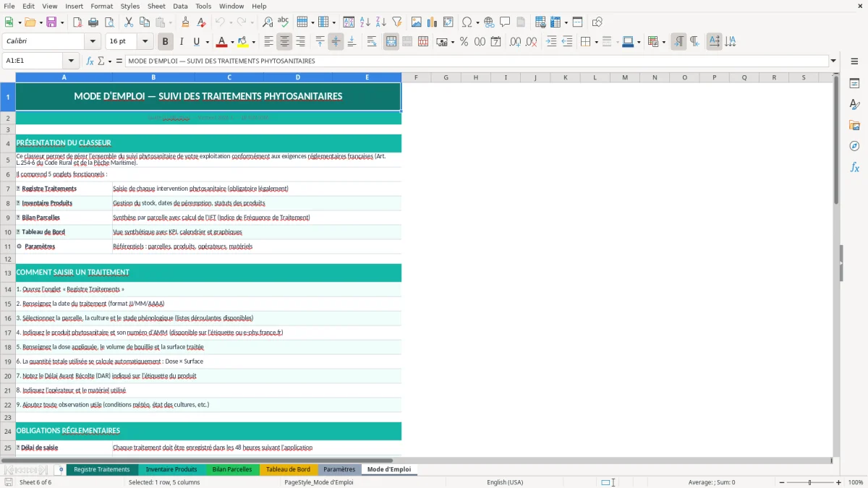Click the Clear Direct Formatting icon

pyautogui.click(x=202, y=22)
